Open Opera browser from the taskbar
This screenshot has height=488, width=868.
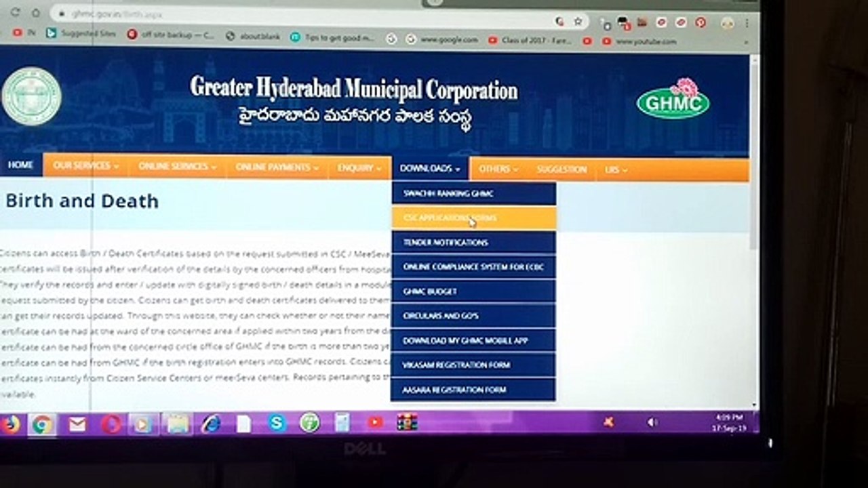(111, 424)
